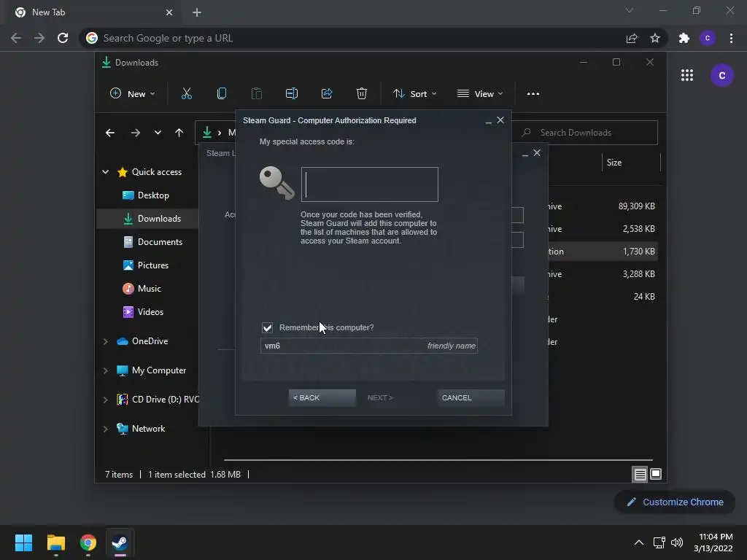
Task: Click the Share this page icon in Chrome
Action: click(632, 38)
